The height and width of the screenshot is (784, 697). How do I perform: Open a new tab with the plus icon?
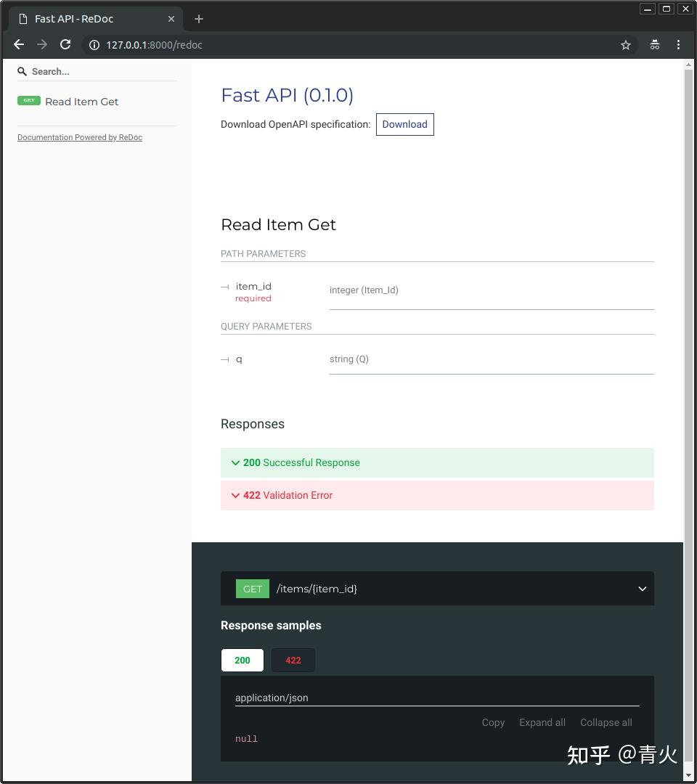point(199,18)
